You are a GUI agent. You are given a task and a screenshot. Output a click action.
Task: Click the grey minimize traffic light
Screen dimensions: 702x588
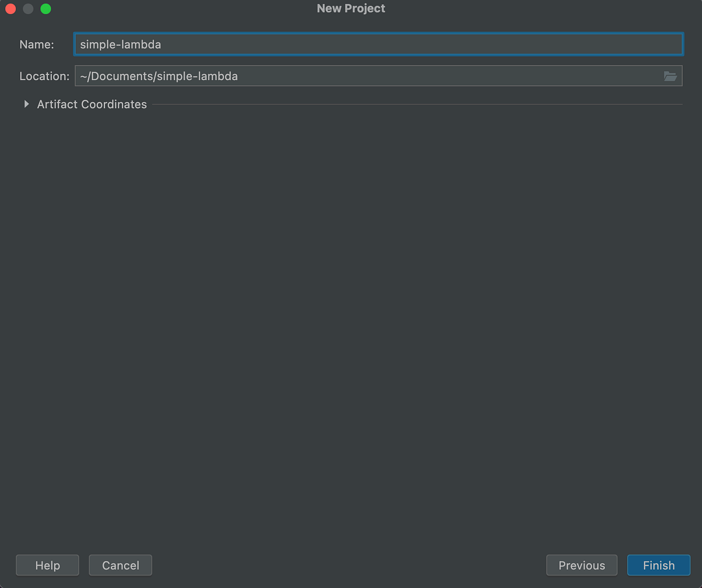point(28,9)
